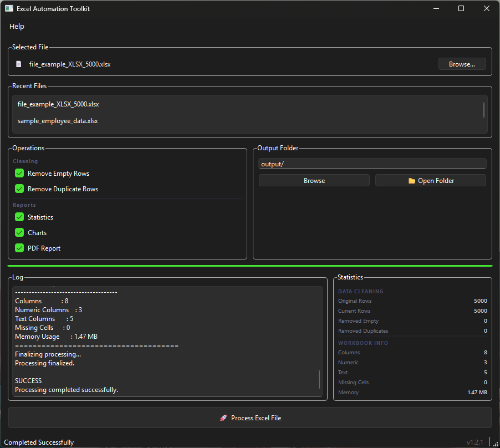Click the 'Text Columns : 5' log line
This screenshot has height=448, width=500.
44,319
